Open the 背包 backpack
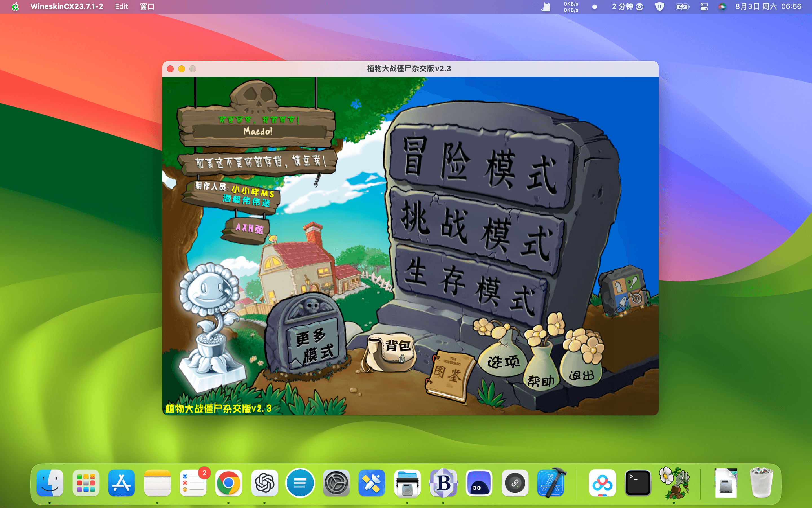 (x=389, y=352)
